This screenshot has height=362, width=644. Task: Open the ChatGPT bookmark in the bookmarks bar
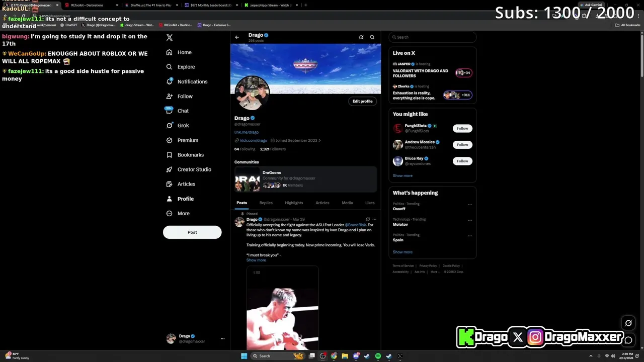pos(68,25)
